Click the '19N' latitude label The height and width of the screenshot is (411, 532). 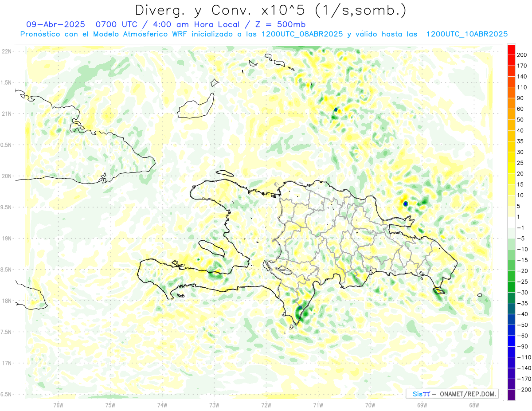(6, 238)
